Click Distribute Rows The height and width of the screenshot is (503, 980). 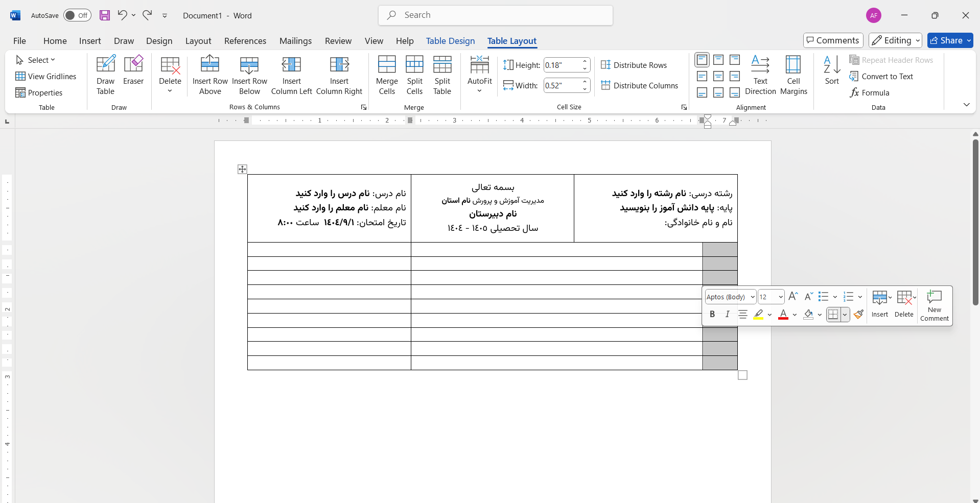634,65
